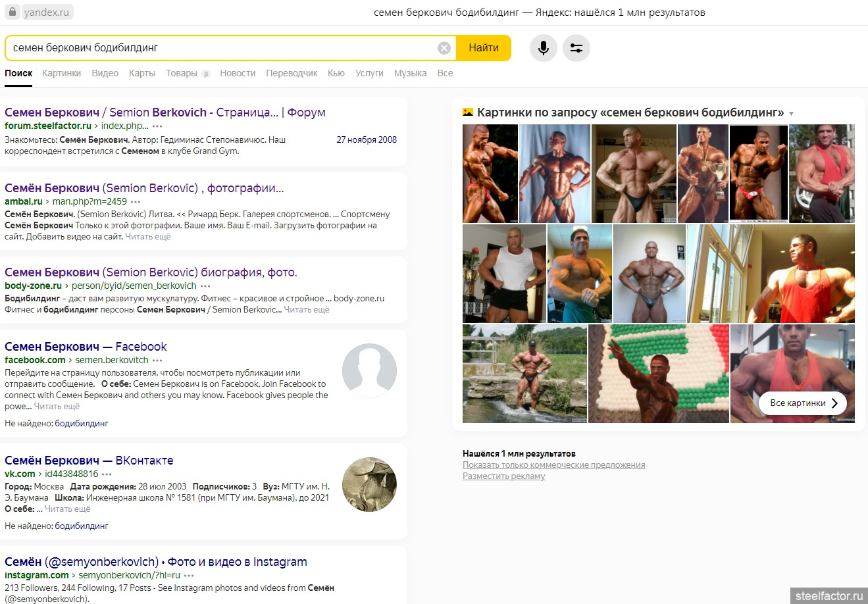Open options dots next to vk.com result
The height and width of the screenshot is (604, 868).
[x=107, y=474]
